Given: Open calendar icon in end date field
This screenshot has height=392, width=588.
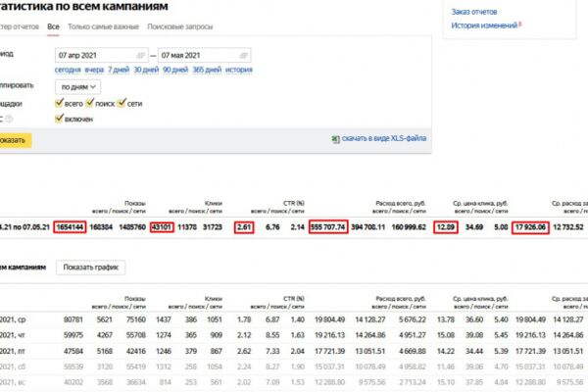Looking at the screenshot, I should [x=243, y=56].
